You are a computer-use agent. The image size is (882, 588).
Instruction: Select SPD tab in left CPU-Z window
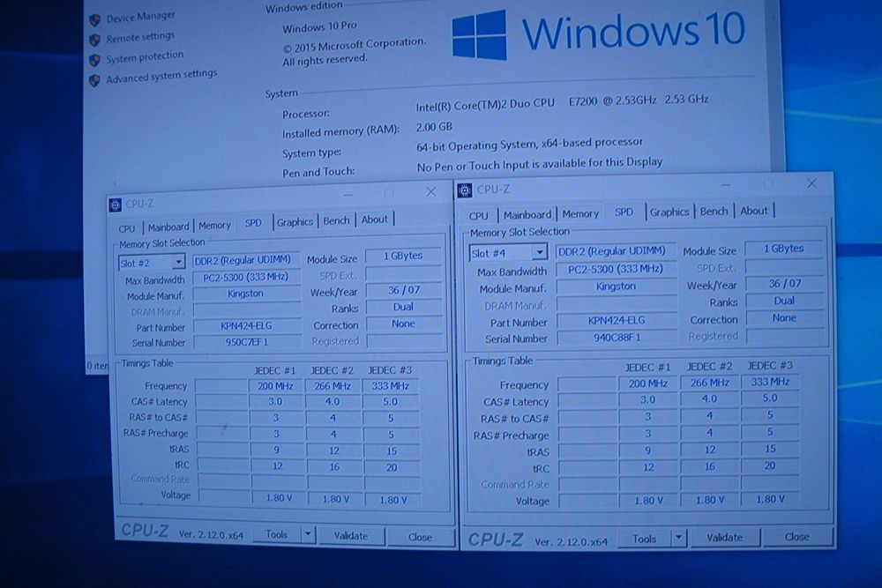click(253, 223)
